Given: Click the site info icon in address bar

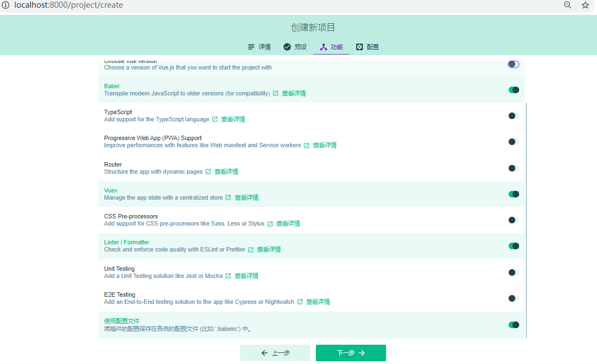Looking at the screenshot, I should [6, 5].
